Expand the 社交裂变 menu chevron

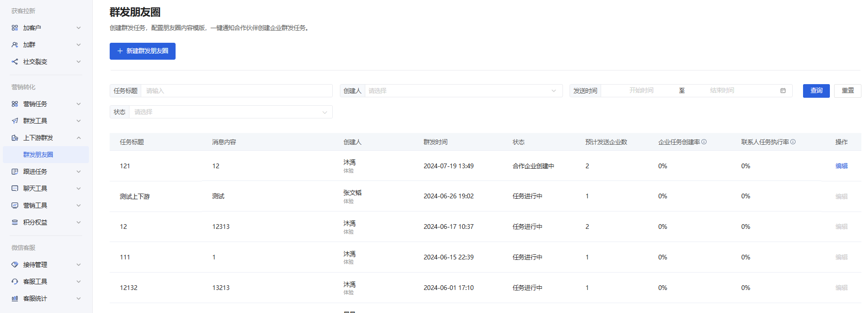click(79, 62)
